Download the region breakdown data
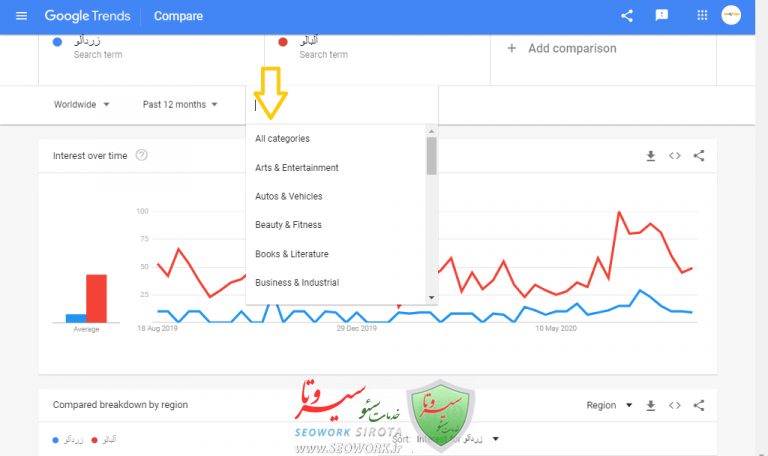 coord(651,405)
